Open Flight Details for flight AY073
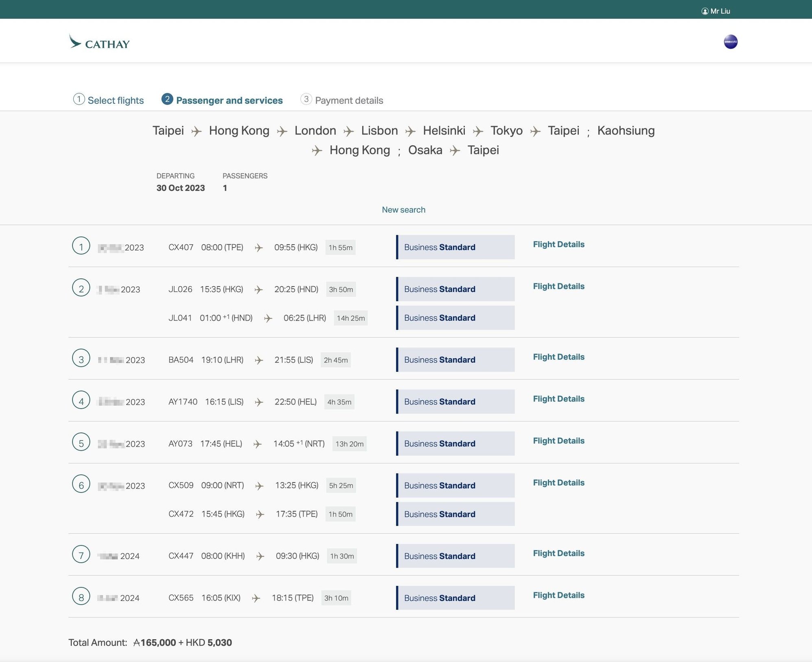 (x=558, y=441)
